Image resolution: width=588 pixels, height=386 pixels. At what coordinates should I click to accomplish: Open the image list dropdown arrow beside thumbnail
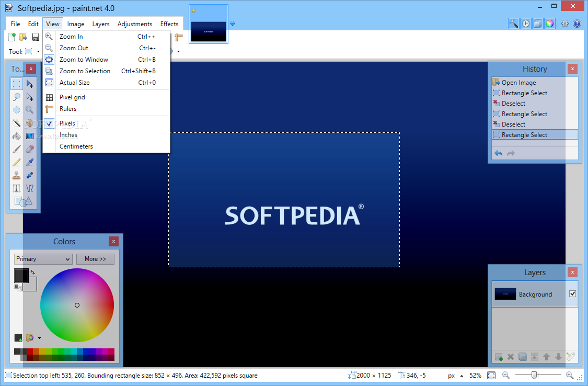click(x=233, y=23)
